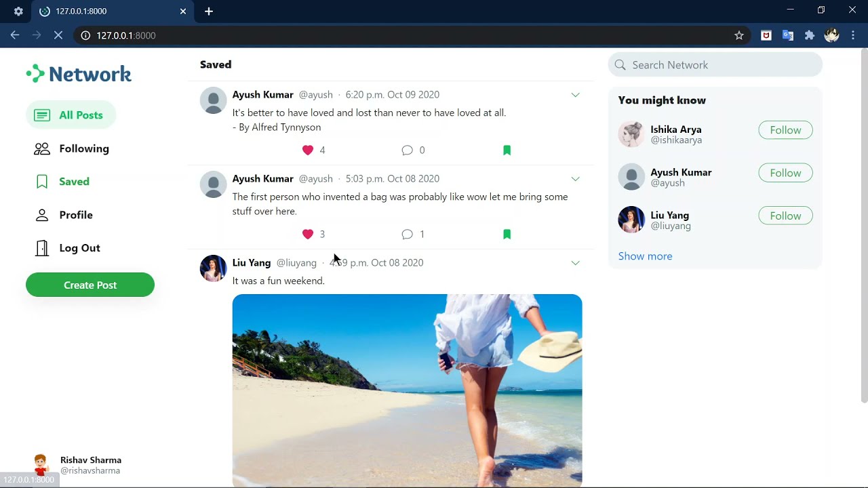The image size is (868, 488).
Task: Expand options for the 5:03 p.m. post
Action: [575, 179]
